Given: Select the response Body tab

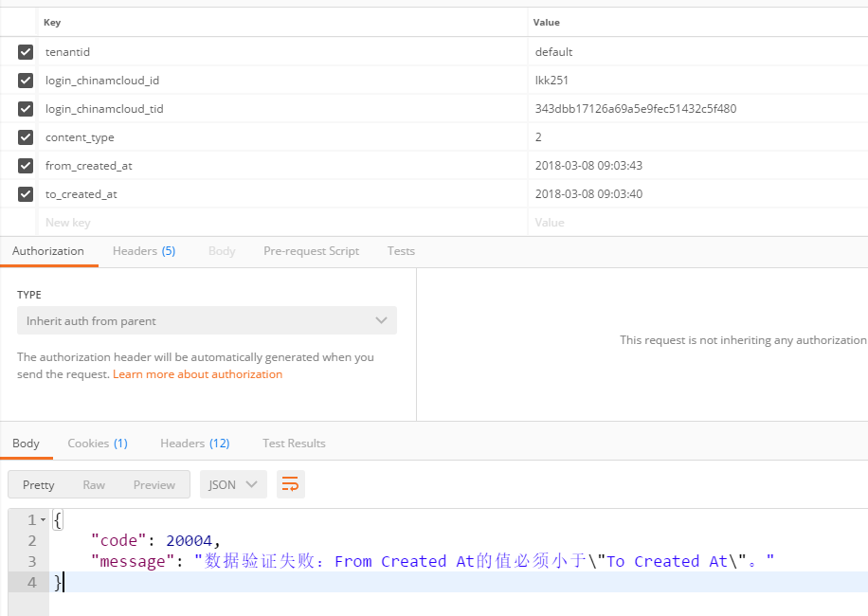Looking at the screenshot, I should click(x=26, y=444).
